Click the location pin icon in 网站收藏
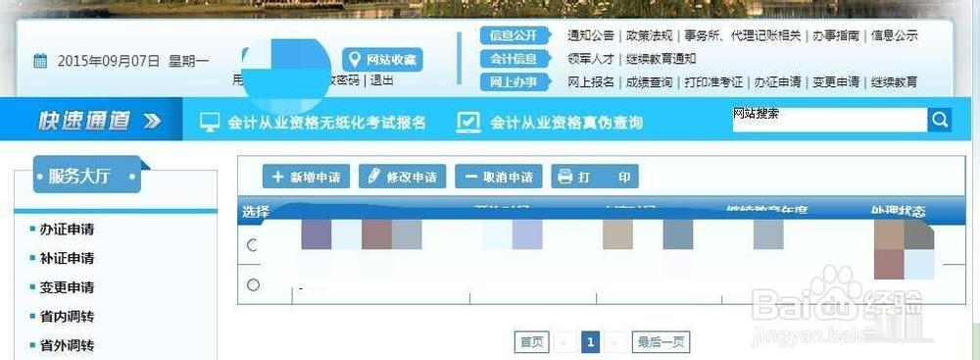The height and width of the screenshot is (360, 980). (x=355, y=60)
